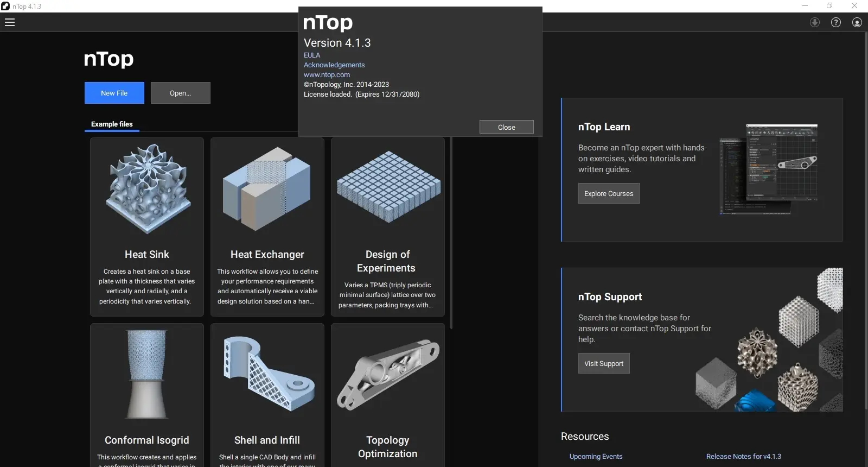
Task: Open the Shell and Infill example
Action: click(x=267, y=395)
